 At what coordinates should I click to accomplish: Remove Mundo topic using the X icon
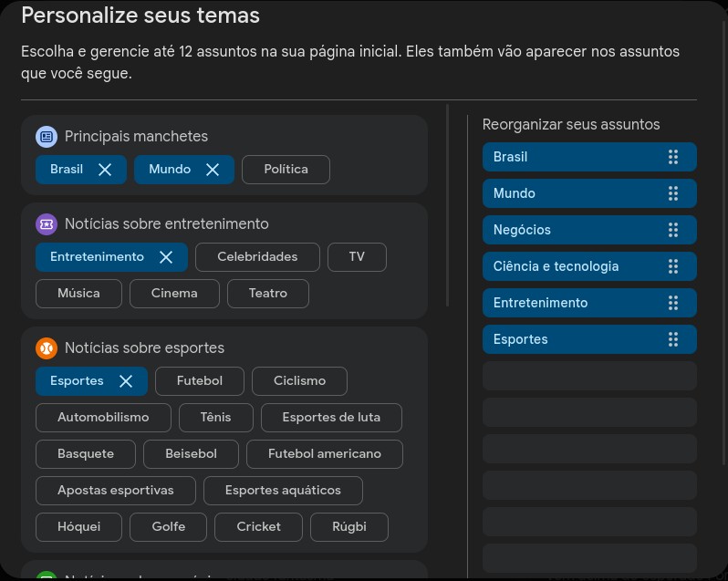click(213, 170)
